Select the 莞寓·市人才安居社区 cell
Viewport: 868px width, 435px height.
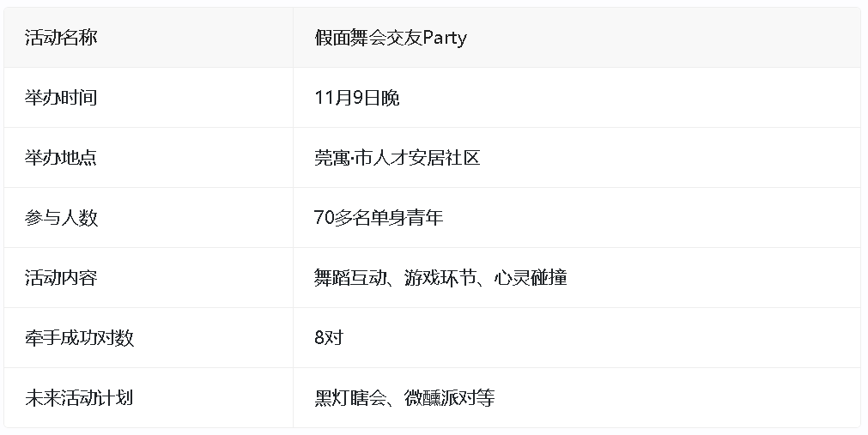point(397,158)
